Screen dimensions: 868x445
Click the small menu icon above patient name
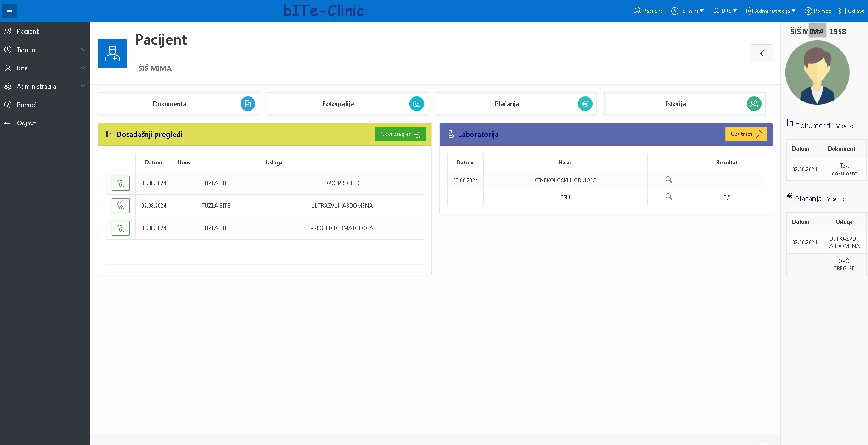point(818,30)
